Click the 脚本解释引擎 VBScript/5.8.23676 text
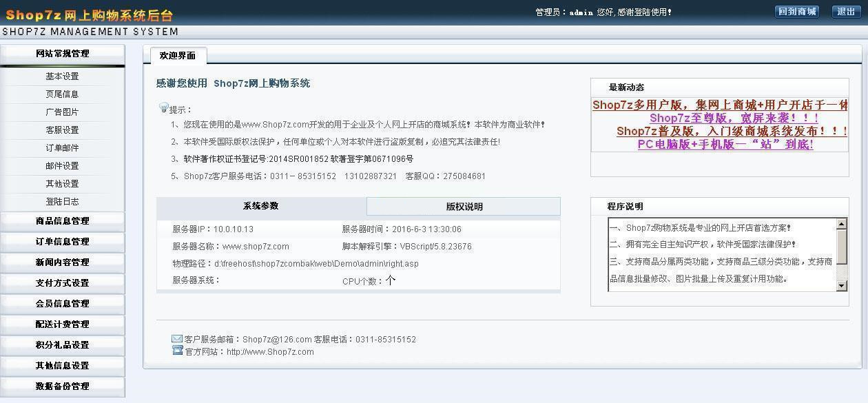This screenshot has width=868, height=403. coord(407,247)
